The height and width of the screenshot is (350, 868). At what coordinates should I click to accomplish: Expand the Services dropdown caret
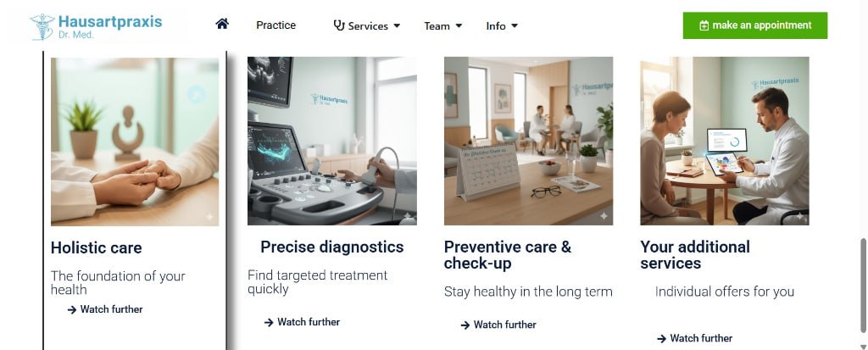397,25
